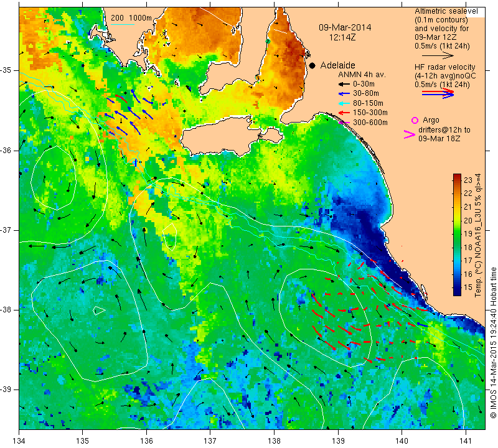The width and height of the screenshot is (498, 448).
Task: Click the magenta 300-600m legend arrow
Action: tap(344, 123)
